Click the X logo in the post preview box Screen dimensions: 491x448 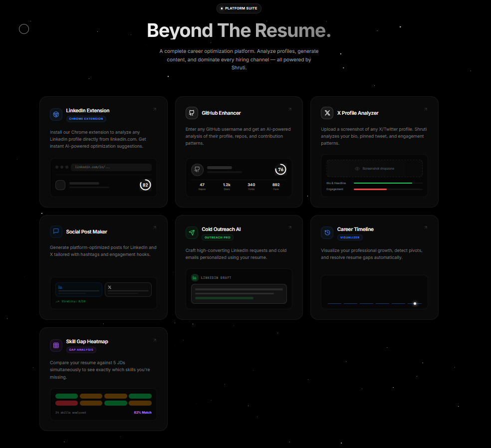tap(110, 287)
